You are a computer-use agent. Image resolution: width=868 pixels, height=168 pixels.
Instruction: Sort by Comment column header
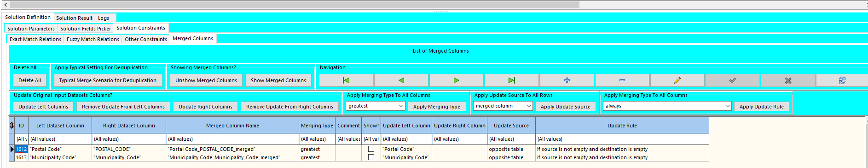tap(348, 126)
